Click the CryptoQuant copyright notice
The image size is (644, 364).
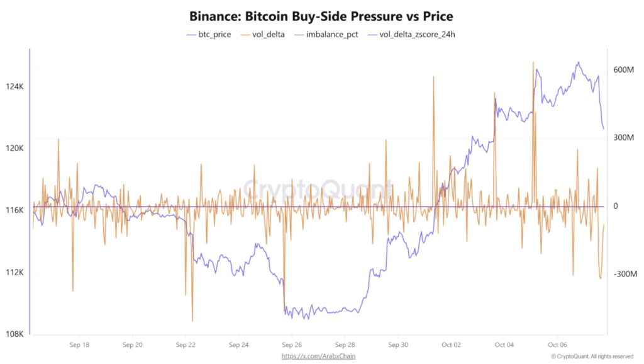coord(591,356)
